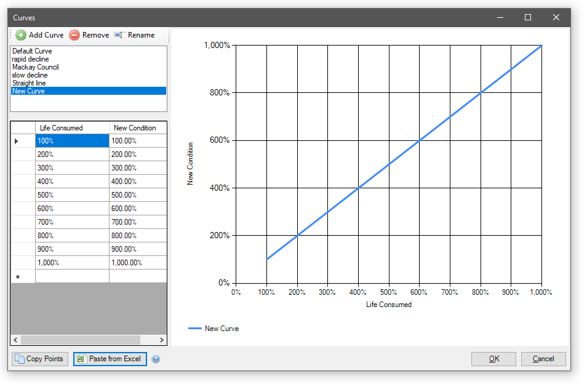Screen dimensions: 587x392
Task: Choose Mackay Council curve
Action: pyautogui.click(x=35, y=67)
